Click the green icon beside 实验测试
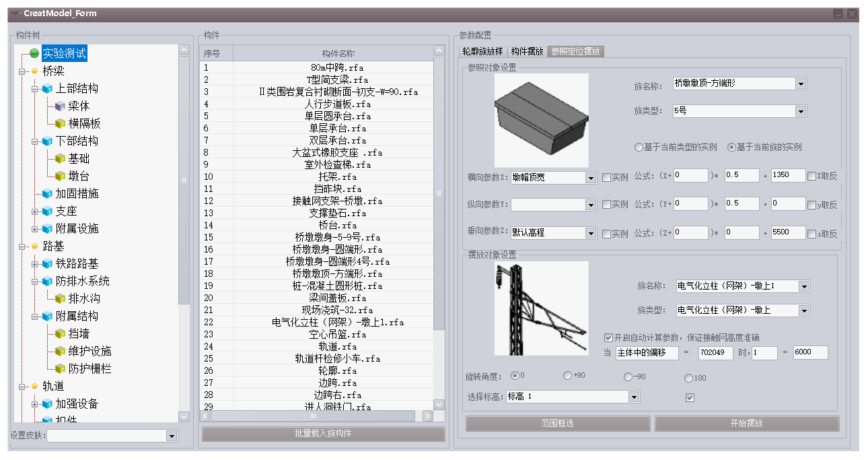This screenshot has height=460, width=868. click(x=34, y=53)
